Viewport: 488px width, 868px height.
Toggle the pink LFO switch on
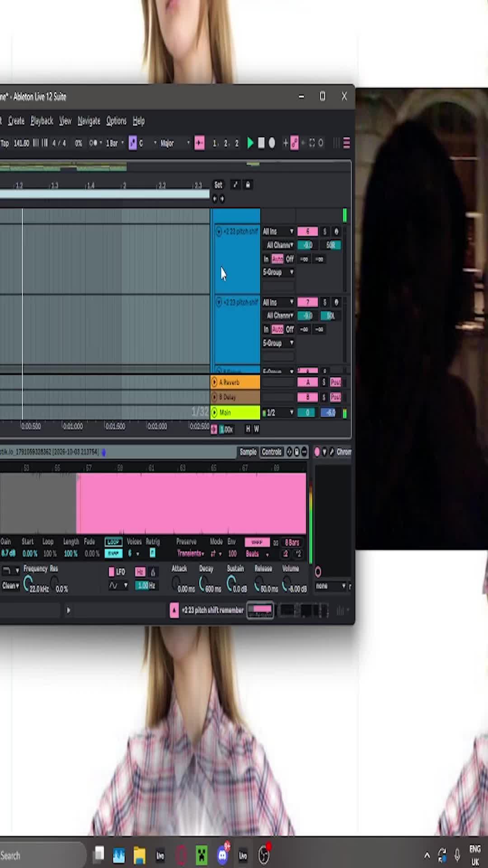[112, 572]
